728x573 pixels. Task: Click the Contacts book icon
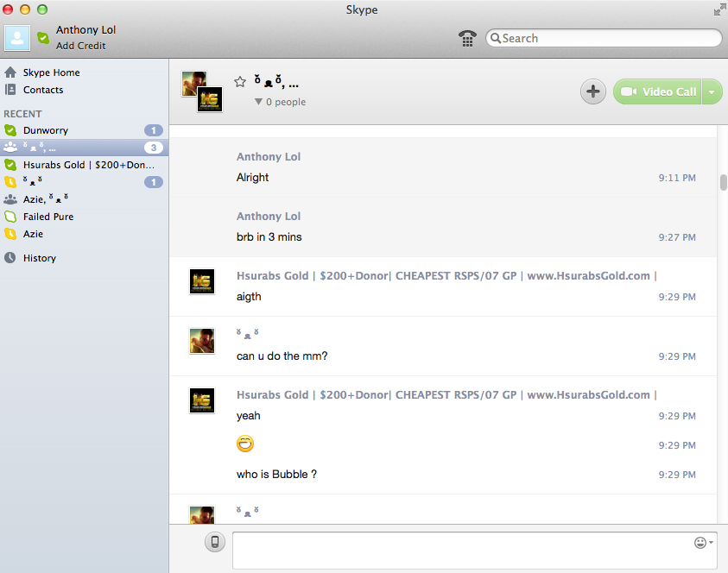(x=10, y=90)
